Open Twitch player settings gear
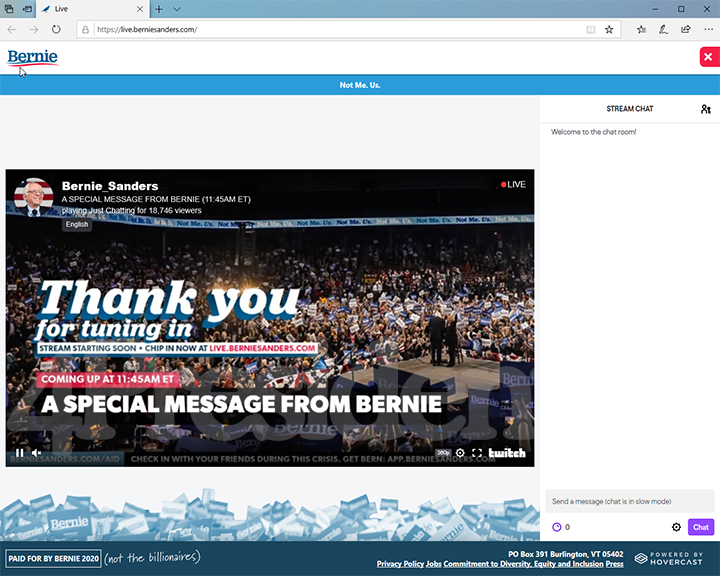This screenshot has height=576, width=720. pyautogui.click(x=460, y=453)
